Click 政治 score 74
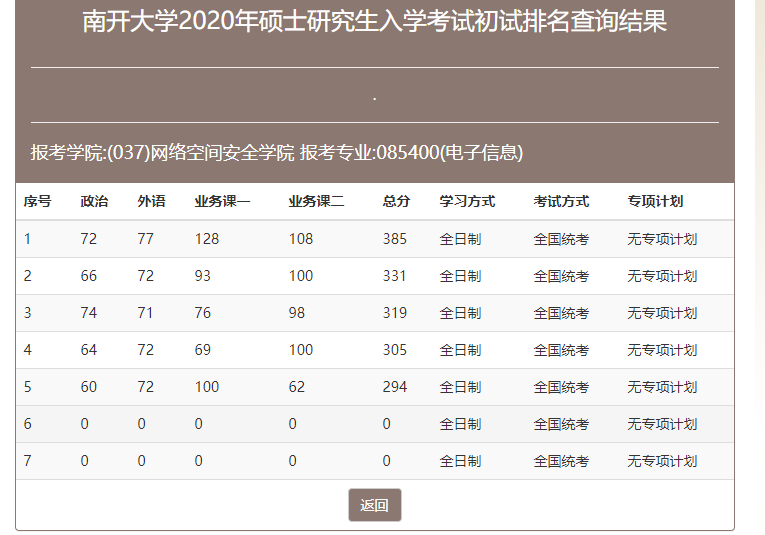 (89, 313)
